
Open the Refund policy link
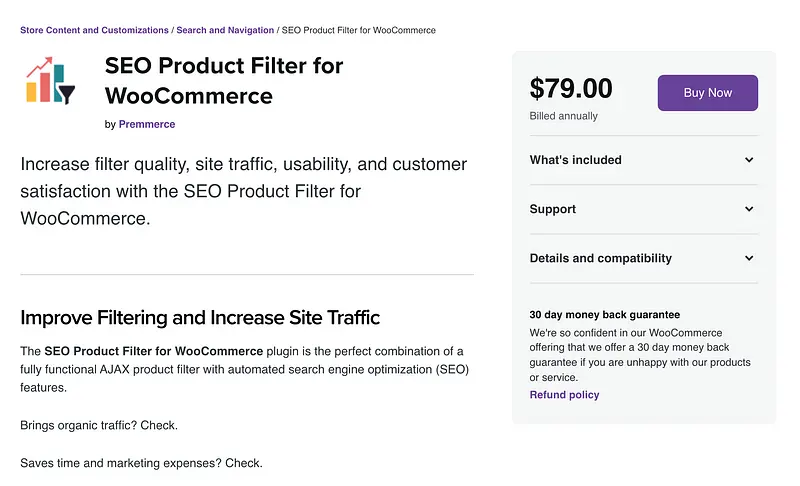564,395
